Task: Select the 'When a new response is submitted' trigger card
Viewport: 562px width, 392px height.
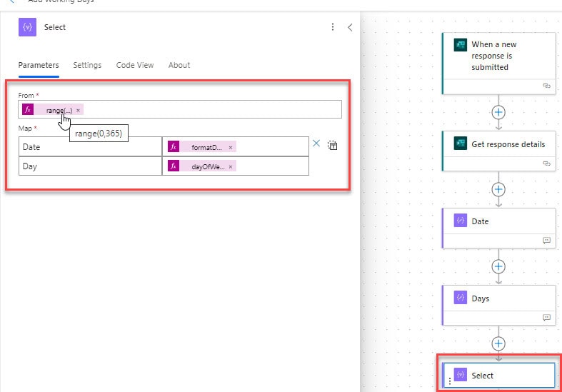Action: [499, 64]
